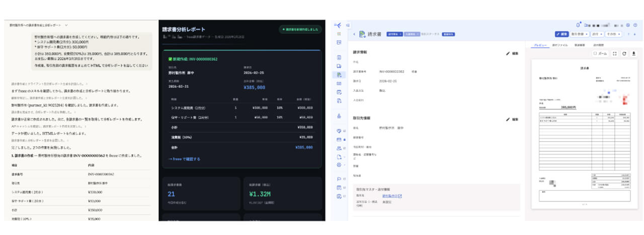Image resolution: width=644 pixels, height=235 pixels.
Task: Open the apps grid icon in sidebar
Action: point(339,34)
